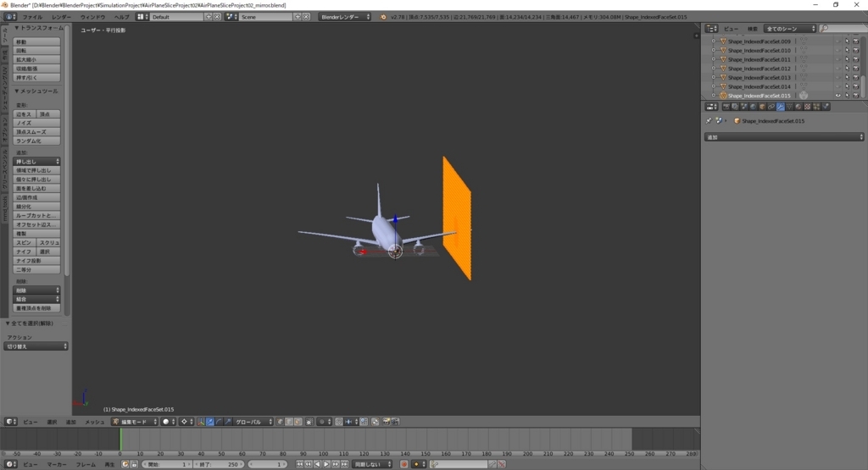Click the translate manipulator arrow icon

pyautogui.click(x=210, y=422)
